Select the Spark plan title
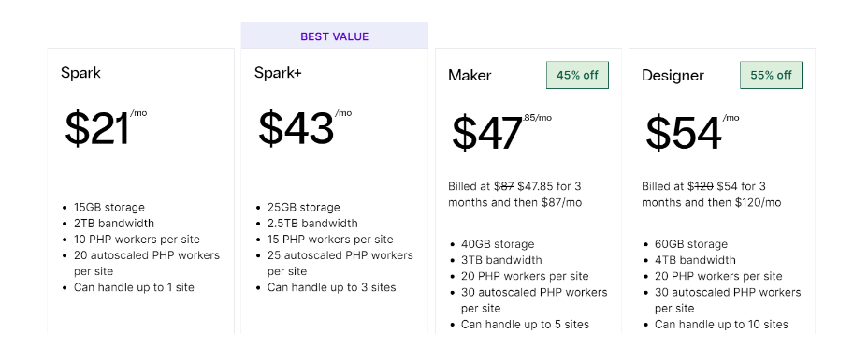The height and width of the screenshot is (363, 868). click(80, 73)
